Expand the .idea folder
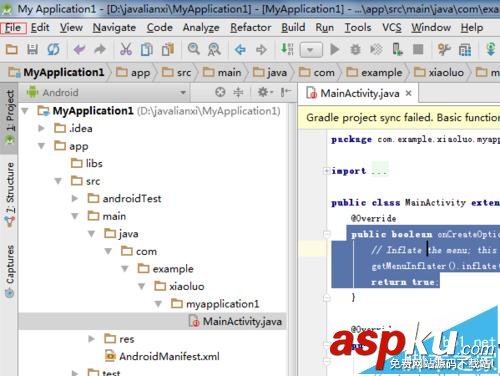Image resolution: width=500 pixels, height=376 pixels. [x=41, y=128]
